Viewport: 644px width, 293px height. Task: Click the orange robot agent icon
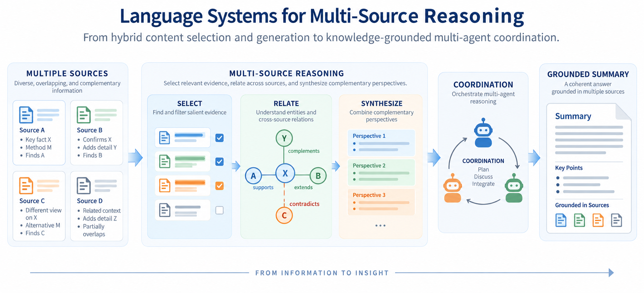[x=453, y=188]
